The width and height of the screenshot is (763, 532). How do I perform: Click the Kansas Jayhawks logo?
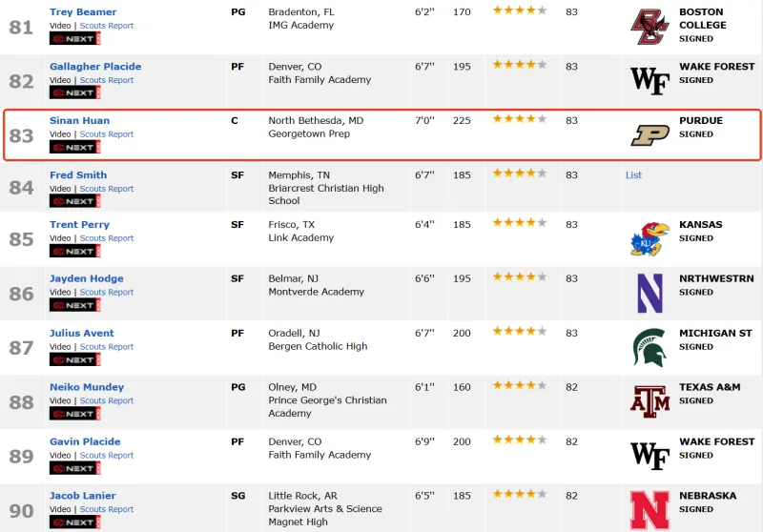pos(650,239)
